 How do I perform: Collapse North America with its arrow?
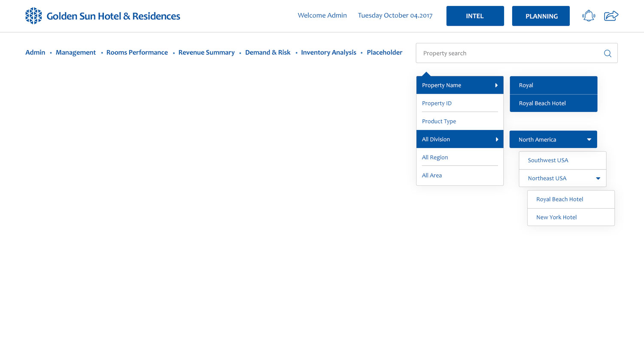(589, 140)
